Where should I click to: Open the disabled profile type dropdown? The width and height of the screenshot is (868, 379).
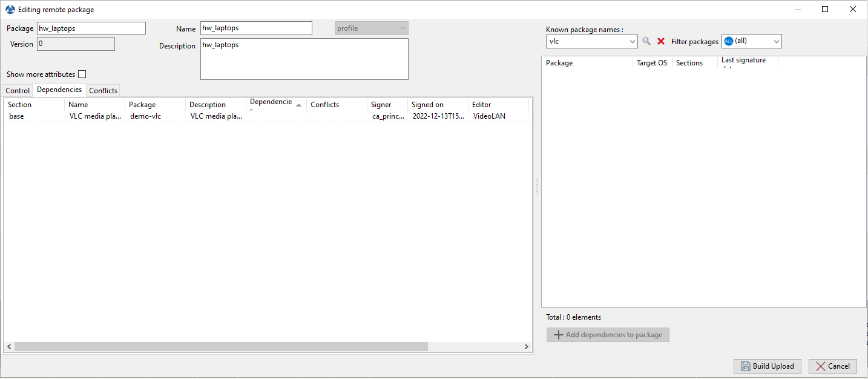click(372, 28)
